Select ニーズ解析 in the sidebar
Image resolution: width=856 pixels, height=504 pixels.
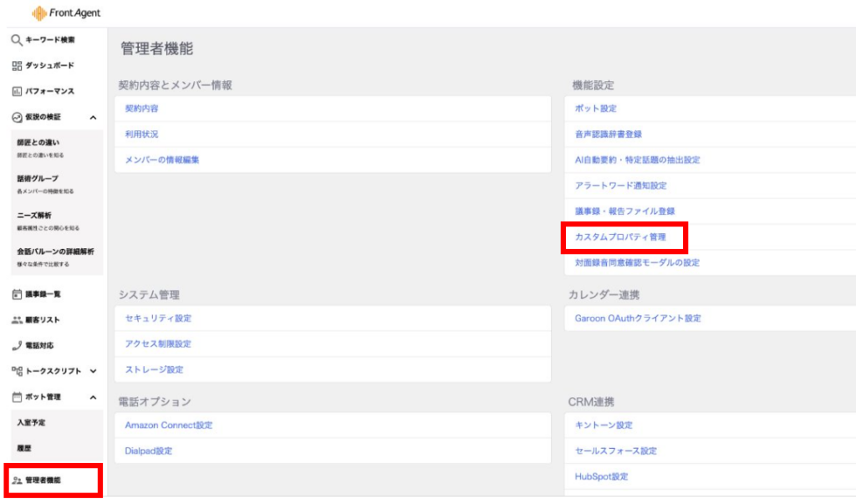click(34, 216)
